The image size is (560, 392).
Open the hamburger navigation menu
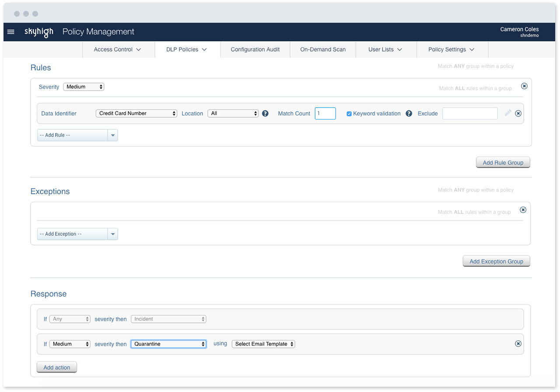click(x=11, y=32)
